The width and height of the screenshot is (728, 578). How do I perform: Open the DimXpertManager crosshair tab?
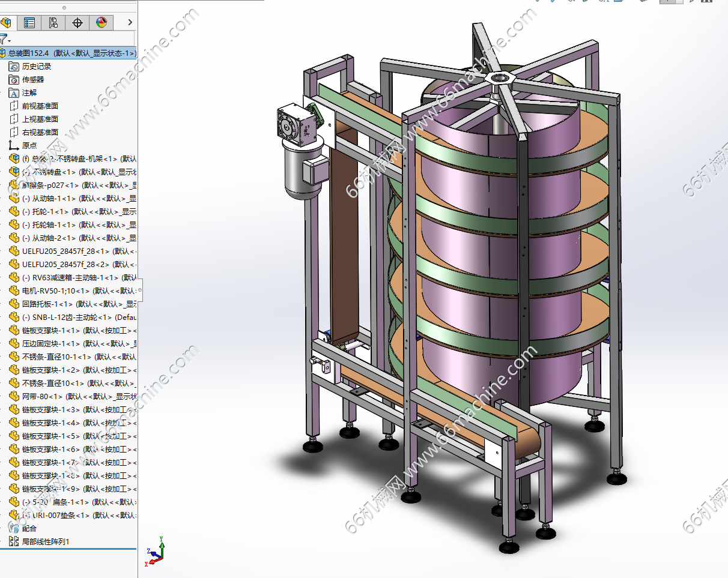(x=77, y=23)
